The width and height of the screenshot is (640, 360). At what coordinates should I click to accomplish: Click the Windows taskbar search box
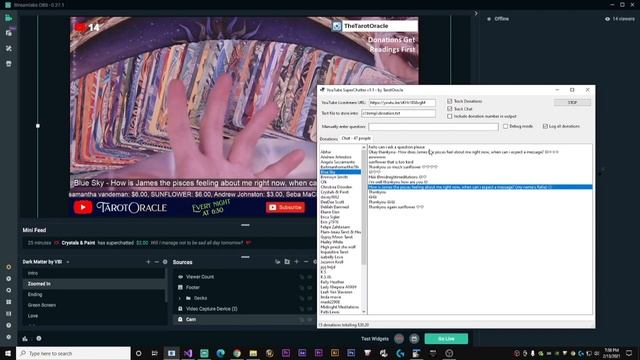pos(73,353)
